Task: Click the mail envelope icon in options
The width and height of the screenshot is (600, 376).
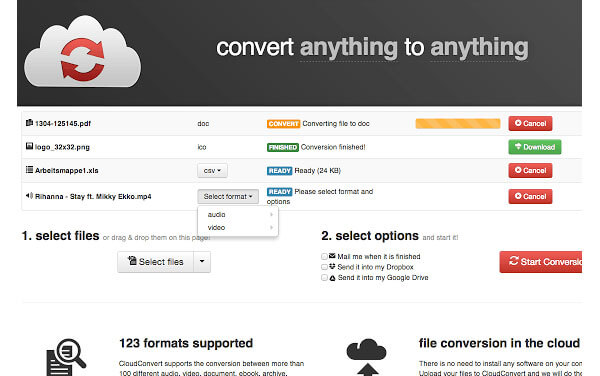Action: 332,256
